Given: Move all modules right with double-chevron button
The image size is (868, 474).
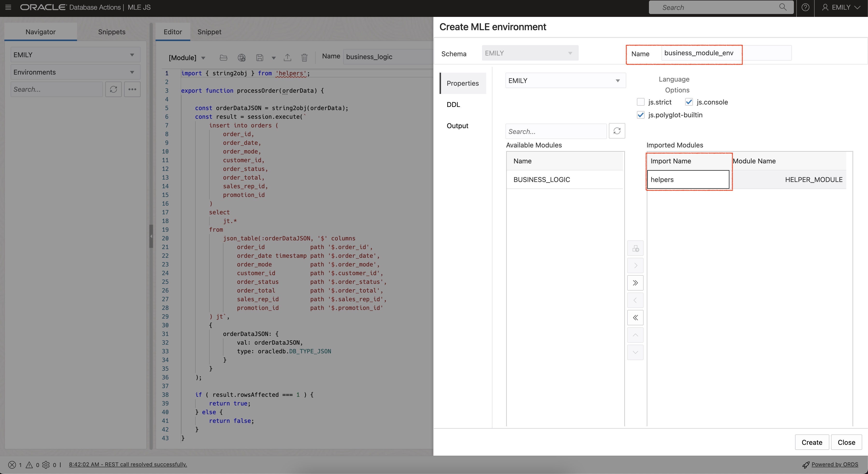Looking at the screenshot, I should point(635,283).
